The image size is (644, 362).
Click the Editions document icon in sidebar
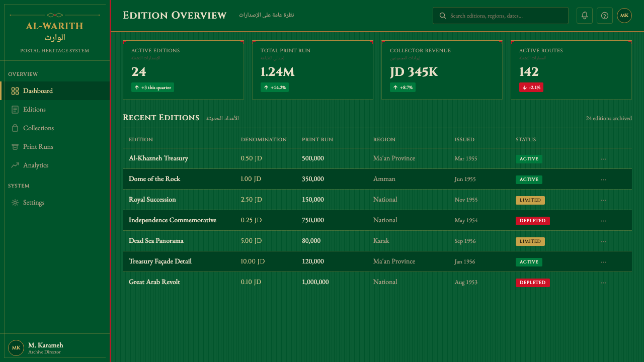point(15,110)
